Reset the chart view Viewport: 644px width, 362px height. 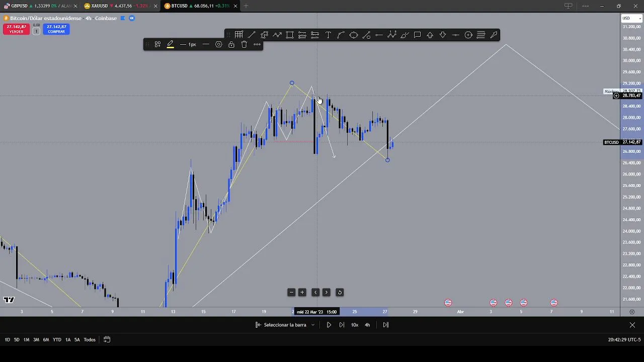pos(340,292)
